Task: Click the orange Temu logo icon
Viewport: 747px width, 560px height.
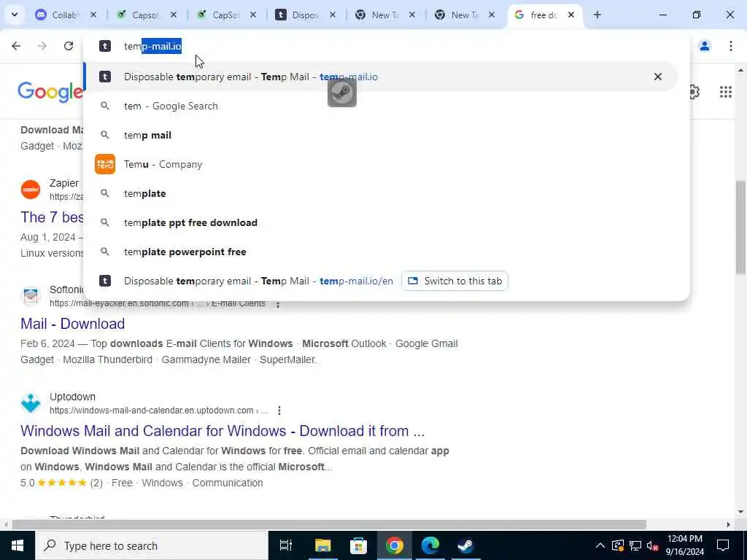Action: [105, 164]
